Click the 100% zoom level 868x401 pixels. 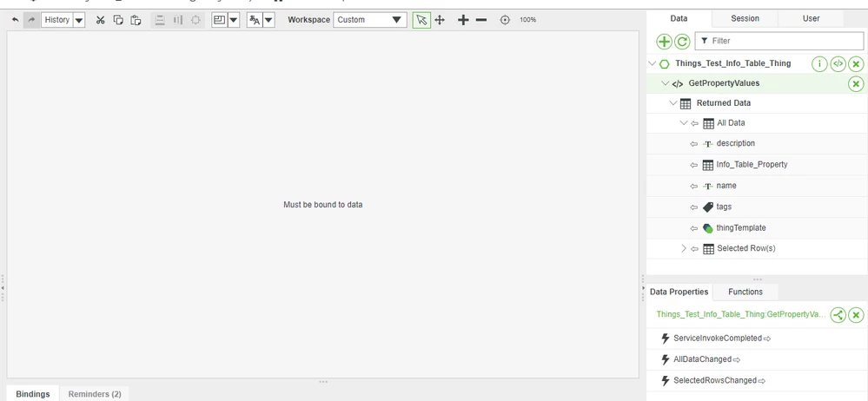[527, 20]
